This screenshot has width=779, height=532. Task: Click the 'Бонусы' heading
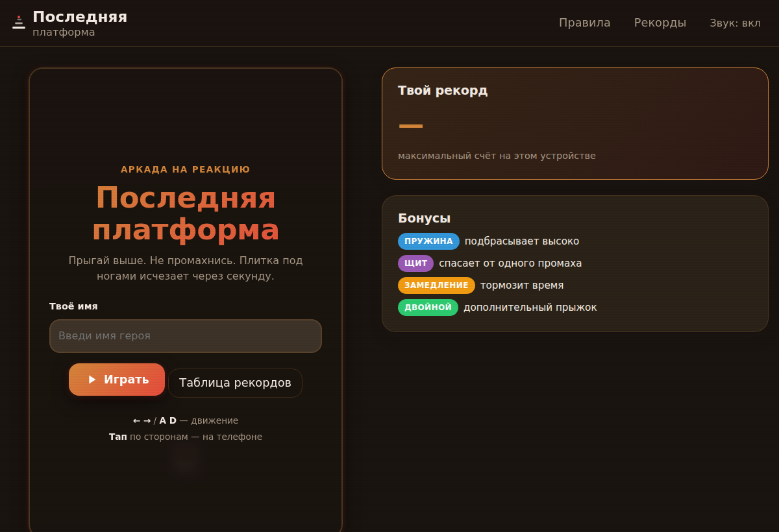pyautogui.click(x=424, y=219)
